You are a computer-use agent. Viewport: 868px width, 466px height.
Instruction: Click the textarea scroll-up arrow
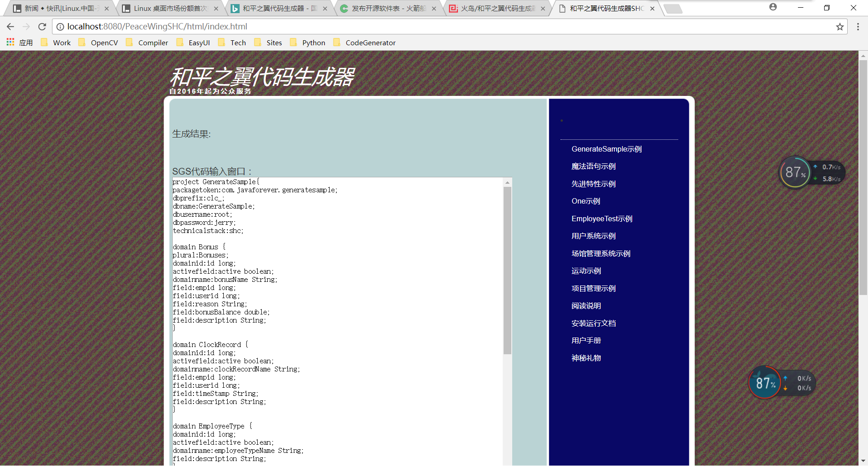pos(507,182)
